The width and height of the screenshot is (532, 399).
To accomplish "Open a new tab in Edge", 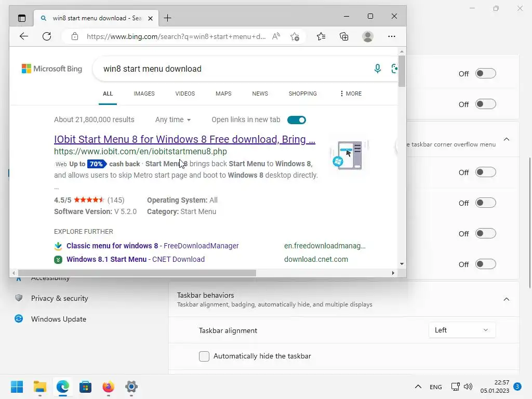I will pos(167,18).
